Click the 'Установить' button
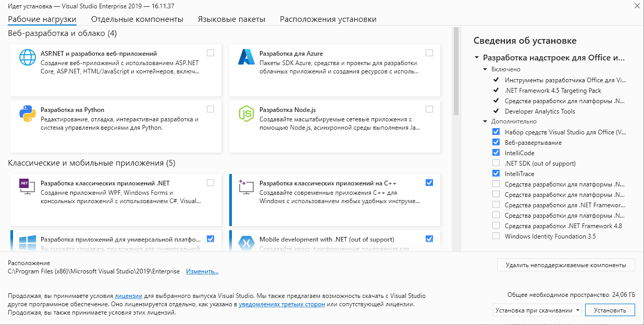The height and width of the screenshot is (325, 644). point(610,310)
